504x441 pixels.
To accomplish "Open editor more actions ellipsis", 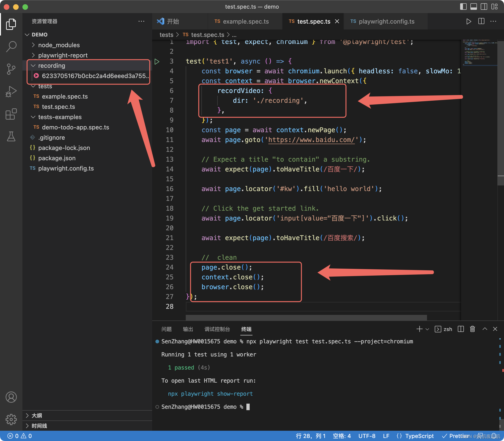I will [493, 21].
